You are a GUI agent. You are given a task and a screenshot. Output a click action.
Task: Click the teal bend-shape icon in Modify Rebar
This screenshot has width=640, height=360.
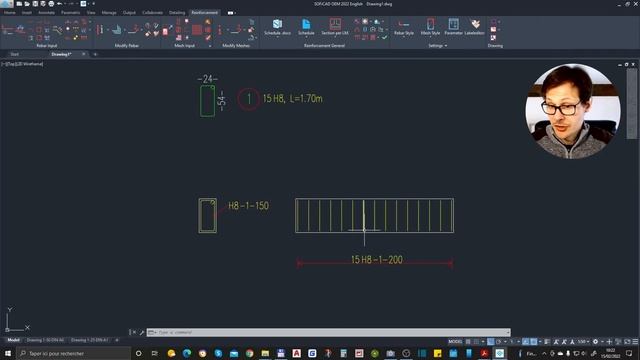[117, 29]
